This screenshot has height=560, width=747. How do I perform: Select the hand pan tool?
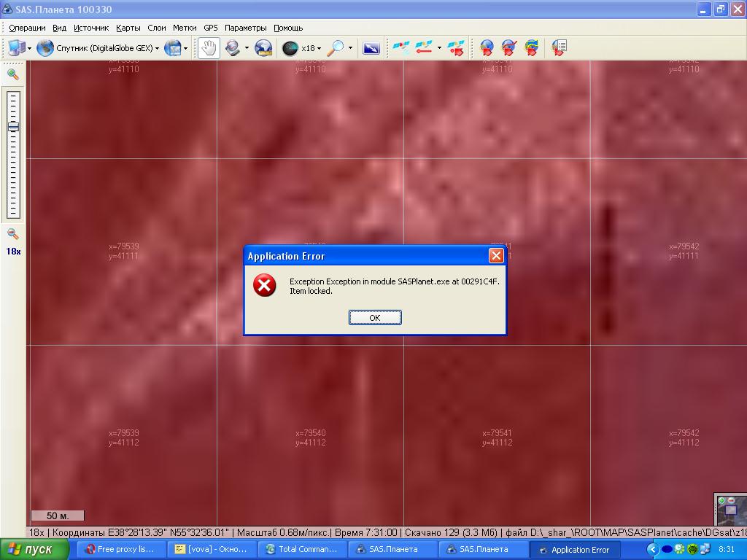coord(209,48)
